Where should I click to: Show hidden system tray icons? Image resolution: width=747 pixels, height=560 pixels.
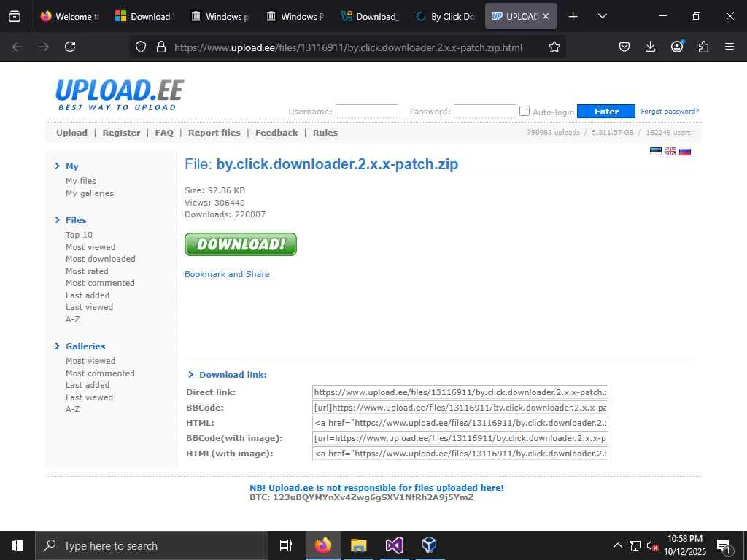[617, 545]
